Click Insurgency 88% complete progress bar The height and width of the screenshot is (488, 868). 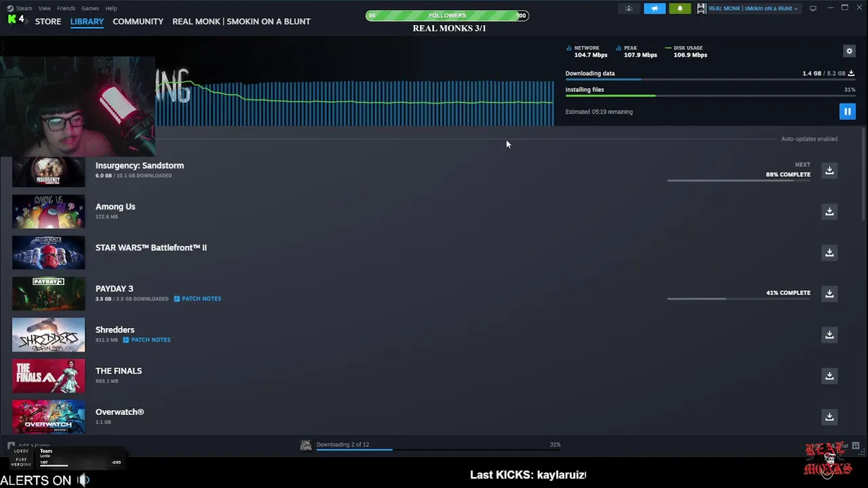[738, 181]
